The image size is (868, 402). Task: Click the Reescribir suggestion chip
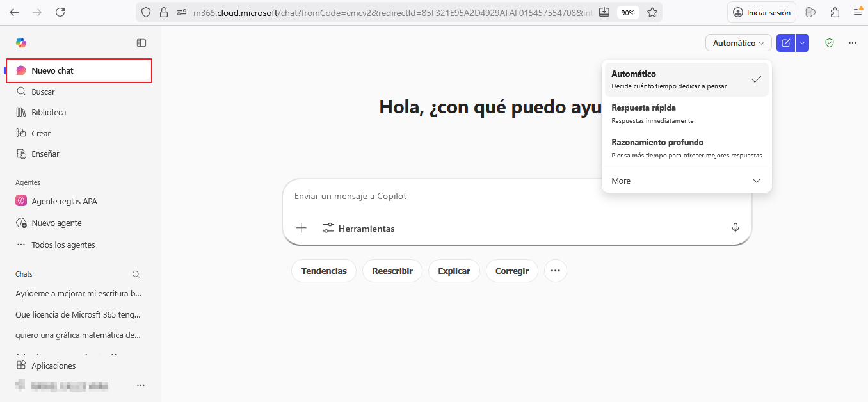(x=392, y=271)
